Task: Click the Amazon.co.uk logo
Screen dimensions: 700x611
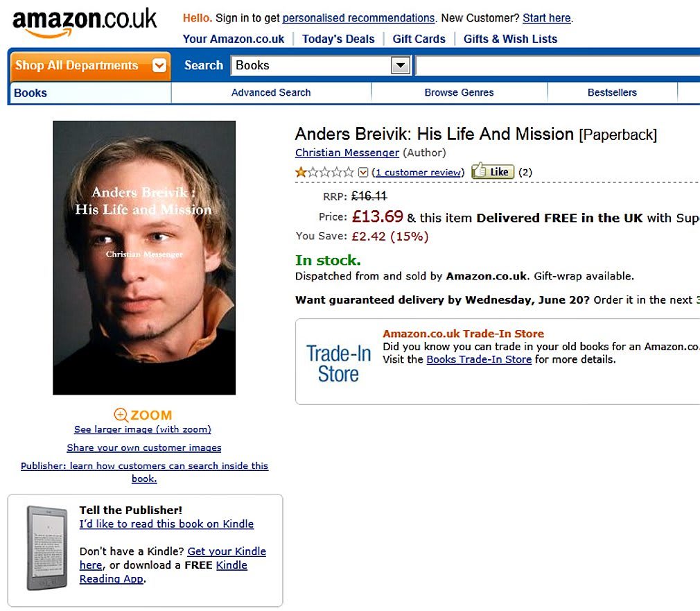Action: click(x=85, y=22)
